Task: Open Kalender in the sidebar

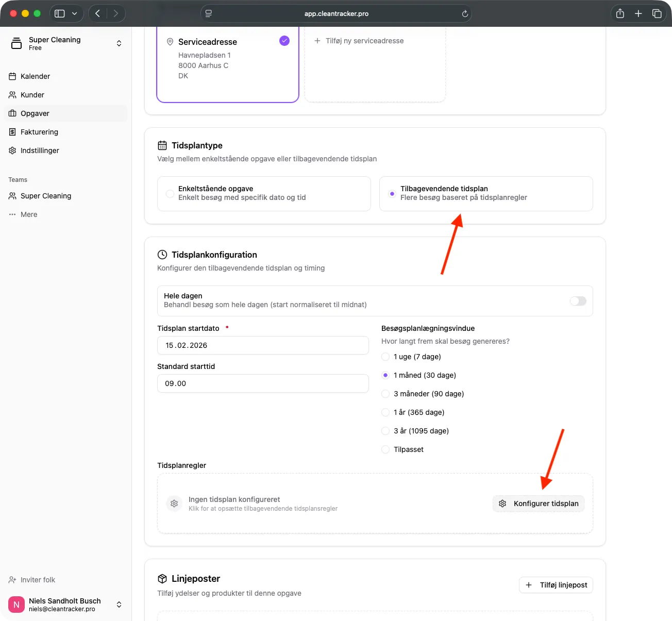Action: point(35,76)
